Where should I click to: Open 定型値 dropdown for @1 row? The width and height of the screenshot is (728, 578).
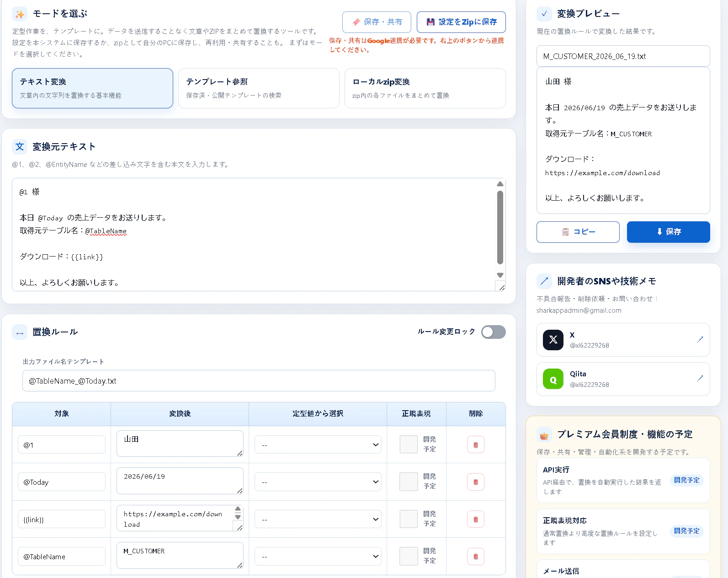(318, 444)
